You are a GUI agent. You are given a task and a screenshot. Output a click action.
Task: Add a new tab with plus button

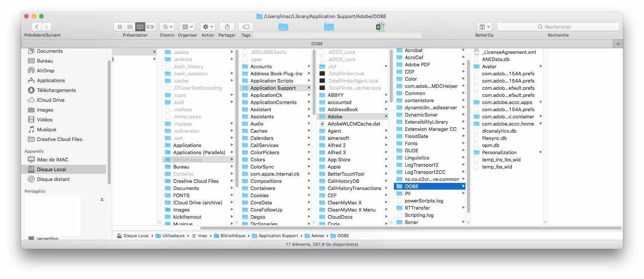(x=618, y=44)
